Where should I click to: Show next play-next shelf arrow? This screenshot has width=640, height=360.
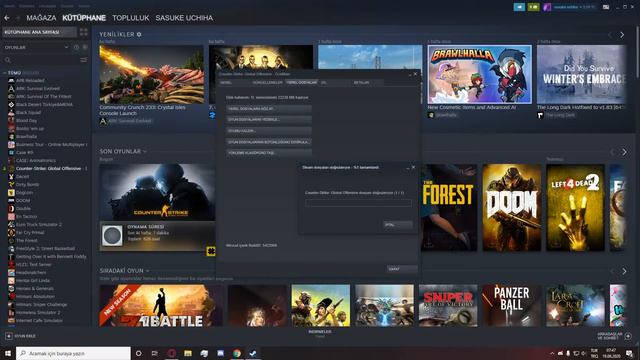coord(624,271)
